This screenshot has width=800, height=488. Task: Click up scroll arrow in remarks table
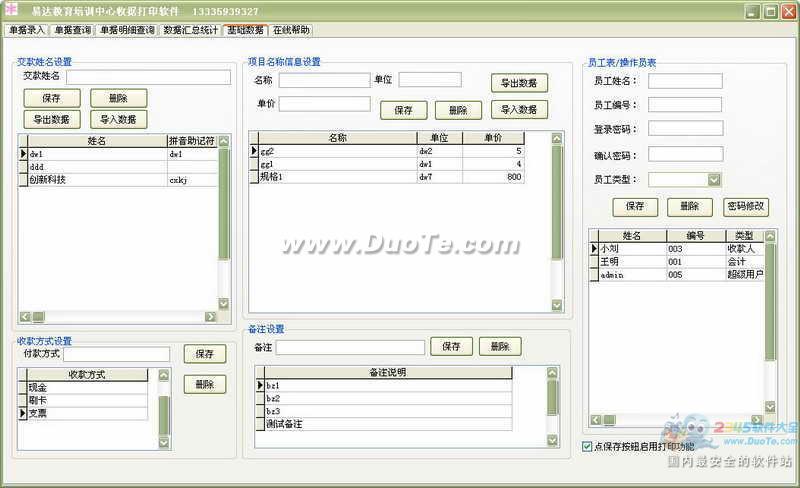point(552,373)
